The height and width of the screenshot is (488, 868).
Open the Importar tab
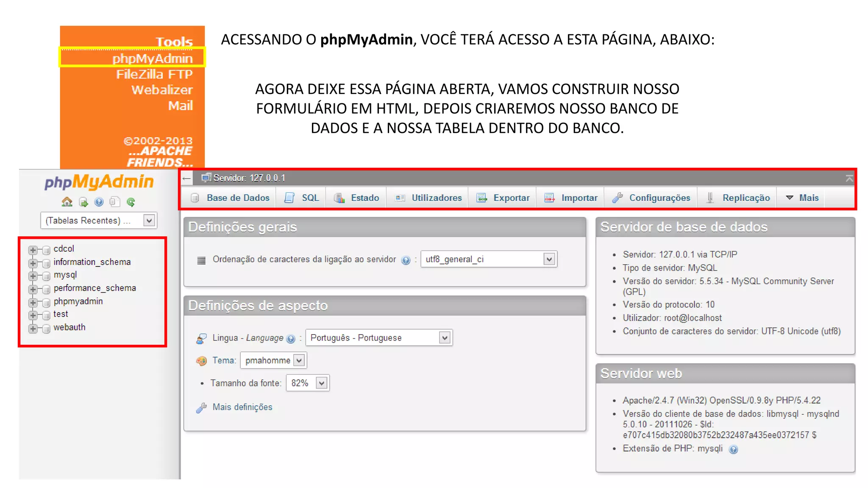click(x=570, y=198)
